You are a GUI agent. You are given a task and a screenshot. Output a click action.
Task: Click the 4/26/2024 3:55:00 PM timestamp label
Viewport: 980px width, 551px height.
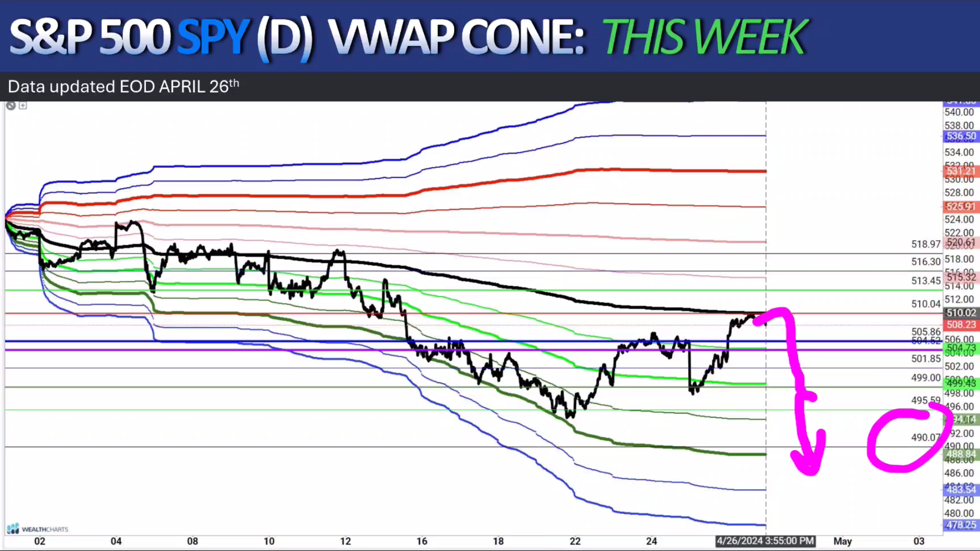(x=765, y=541)
